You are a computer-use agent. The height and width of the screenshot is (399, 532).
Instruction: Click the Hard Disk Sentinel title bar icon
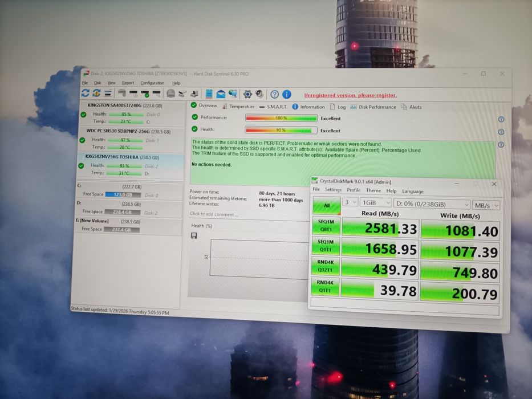click(x=86, y=74)
